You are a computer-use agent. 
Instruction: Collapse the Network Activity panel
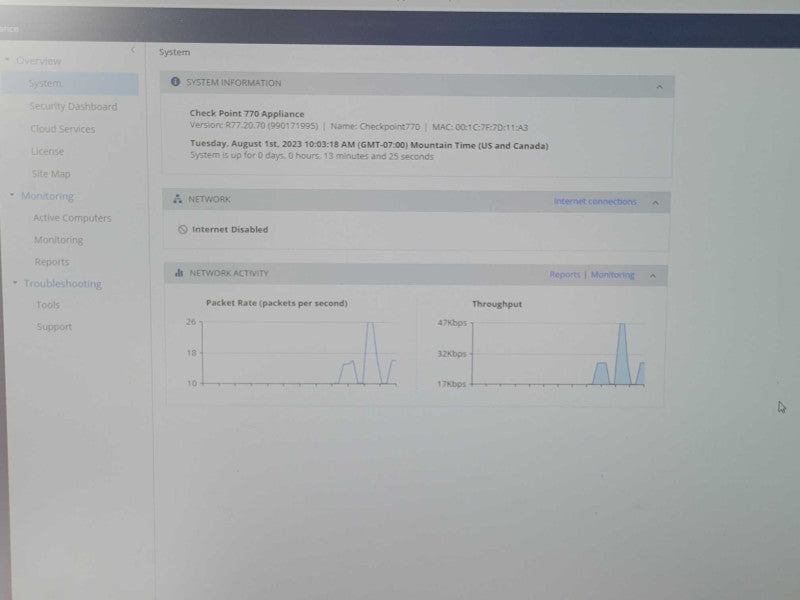(653, 276)
